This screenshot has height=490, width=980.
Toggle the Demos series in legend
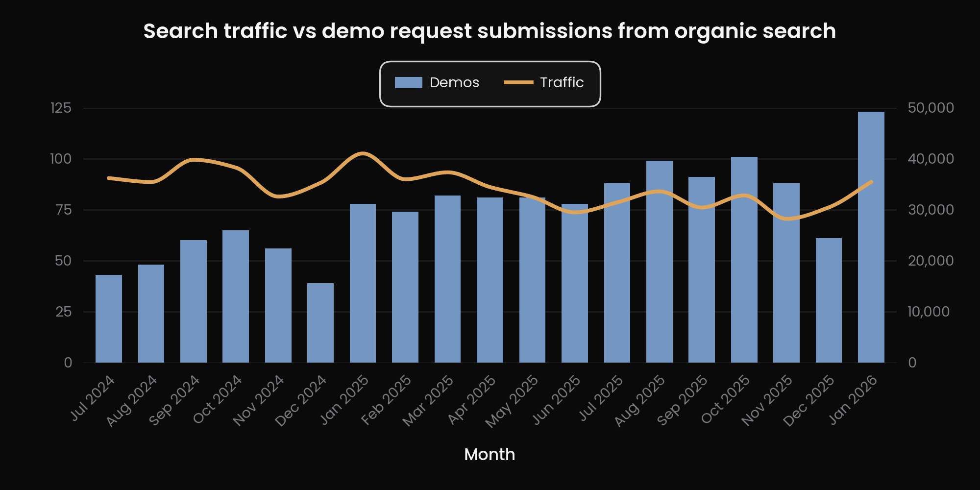tap(437, 82)
